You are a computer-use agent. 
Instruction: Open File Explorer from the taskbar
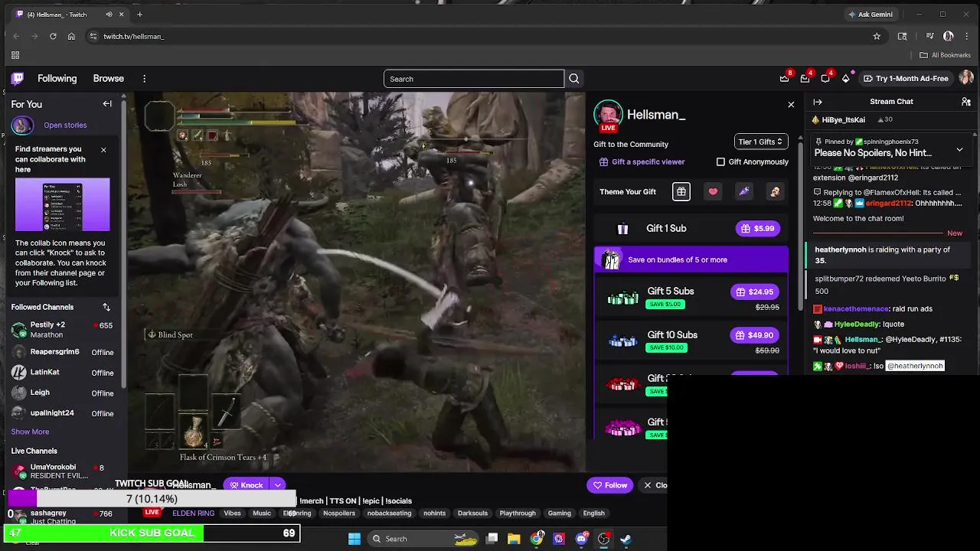[x=514, y=539]
